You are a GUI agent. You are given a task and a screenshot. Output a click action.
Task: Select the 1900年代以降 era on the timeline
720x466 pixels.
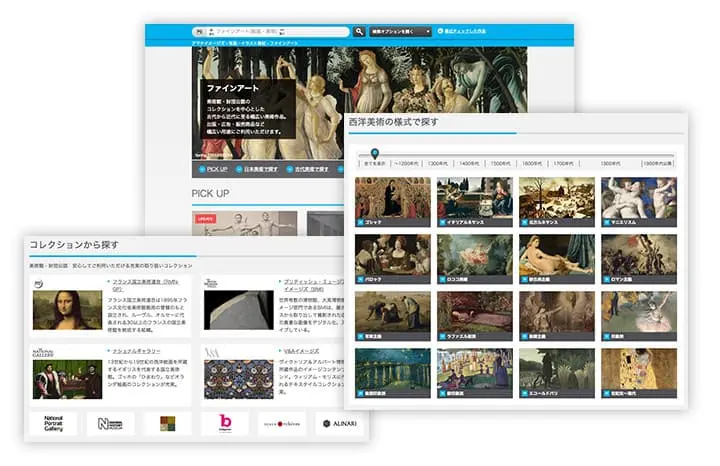(x=658, y=163)
